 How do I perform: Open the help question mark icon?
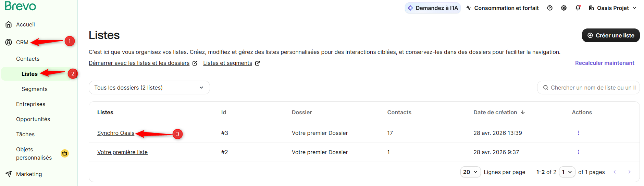(550, 8)
